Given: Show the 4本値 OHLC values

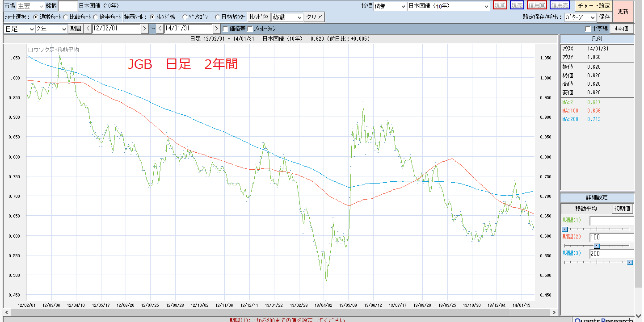Looking at the screenshot, I should point(621,29).
